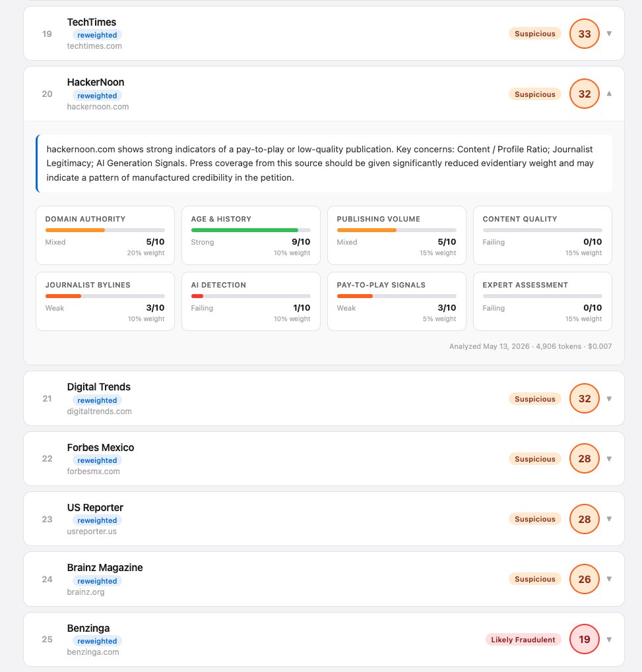Collapse the HackerNoon details arrow
The image size is (642, 672).
point(608,94)
